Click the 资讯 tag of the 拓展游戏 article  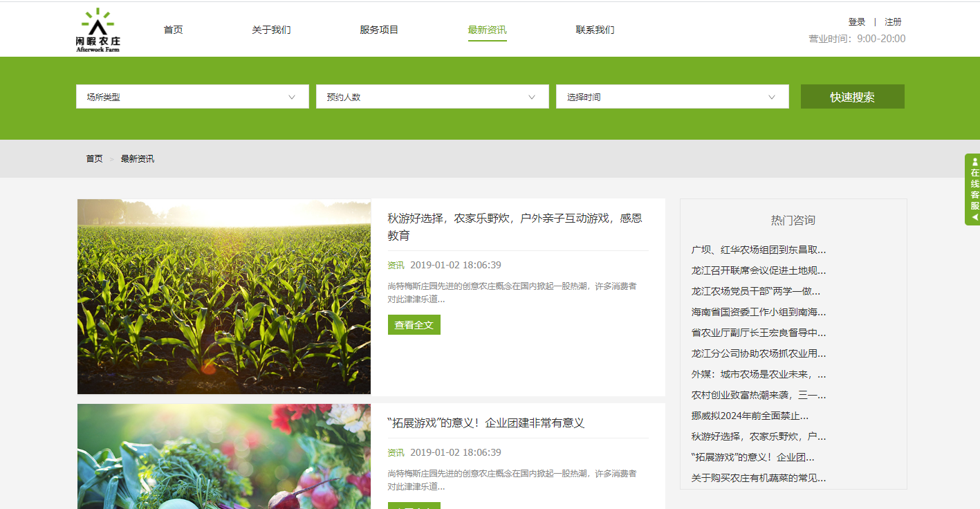click(x=396, y=453)
